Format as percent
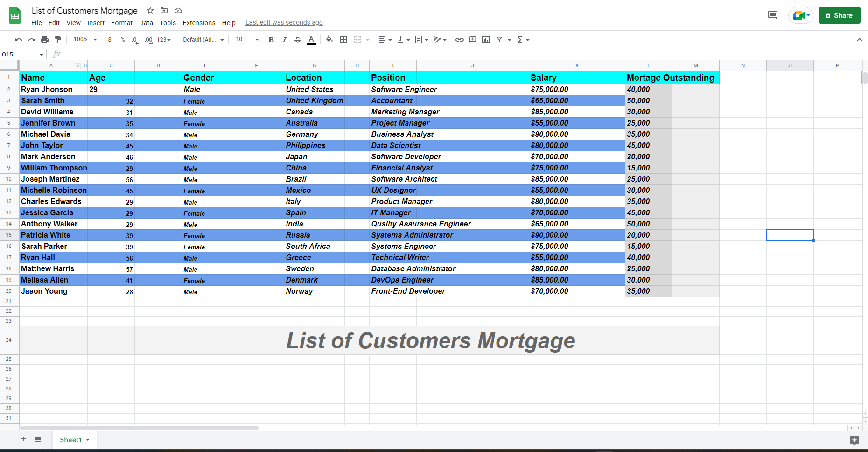 point(123,40)
